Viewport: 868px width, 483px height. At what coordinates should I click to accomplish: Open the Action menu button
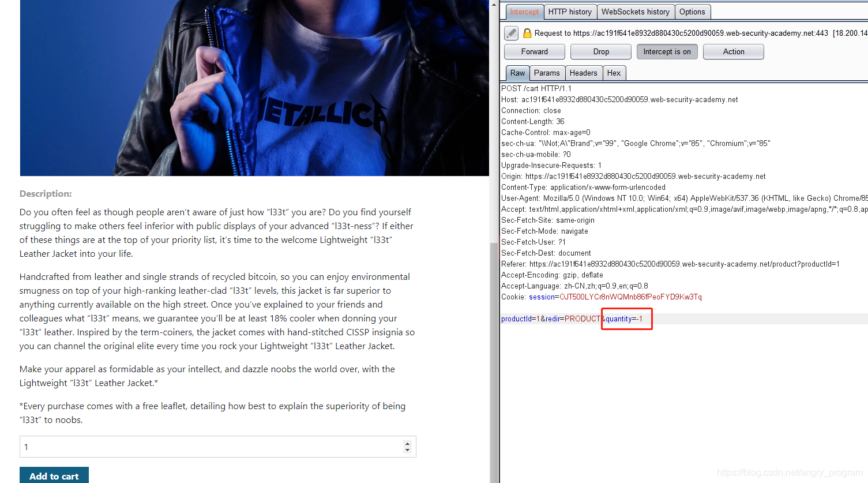pyautogui.click(x=734, y=51)
